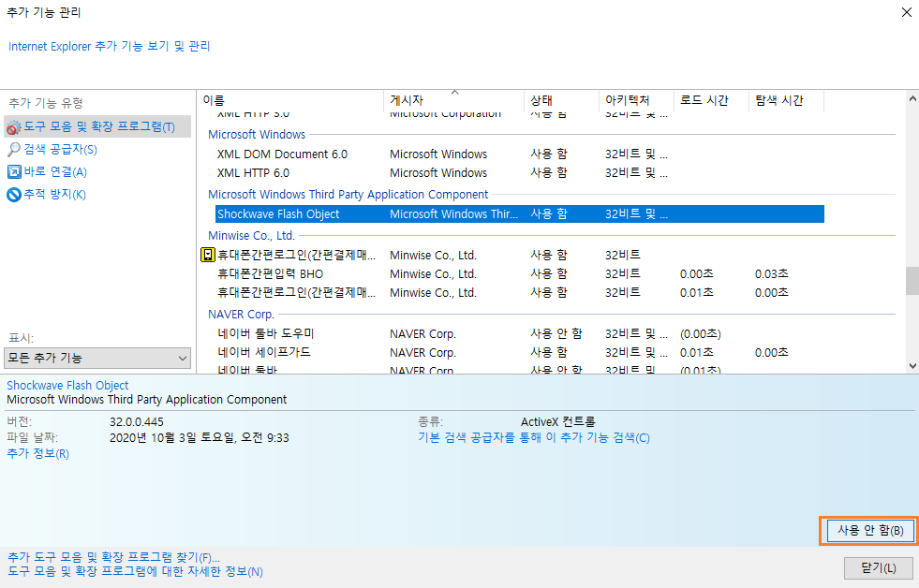The height and width of the screenshot is (588, 919).
Task: Click the Internet Explorer 추가 기능 보기 및 관리 link
Action: [109, 46]
